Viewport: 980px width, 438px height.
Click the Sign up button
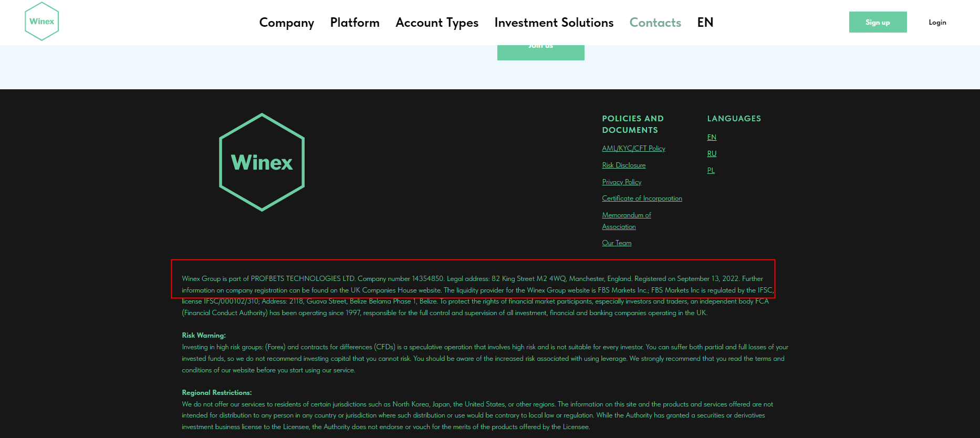pos(878,22)
